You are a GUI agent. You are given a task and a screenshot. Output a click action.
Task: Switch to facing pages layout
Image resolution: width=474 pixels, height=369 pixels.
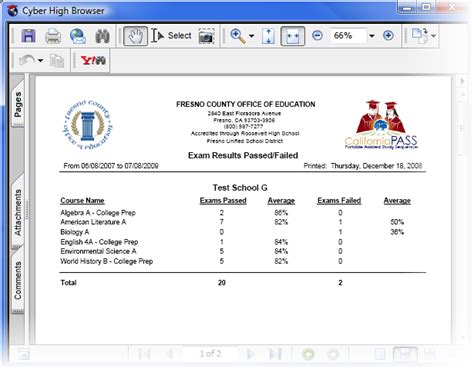[430, 354]
